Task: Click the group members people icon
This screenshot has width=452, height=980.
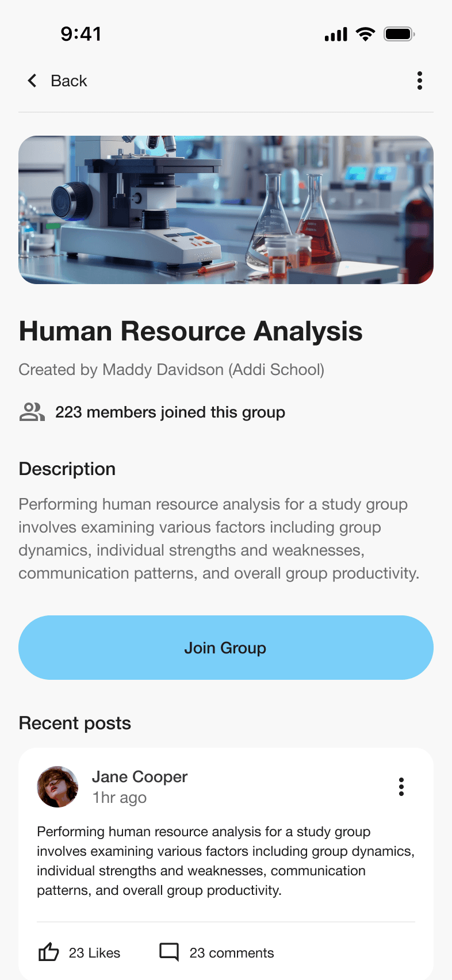Action: click(32, 412)
